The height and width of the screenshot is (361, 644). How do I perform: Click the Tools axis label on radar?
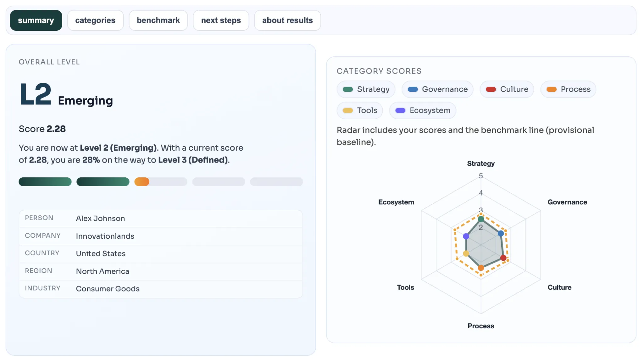point(405,287)
